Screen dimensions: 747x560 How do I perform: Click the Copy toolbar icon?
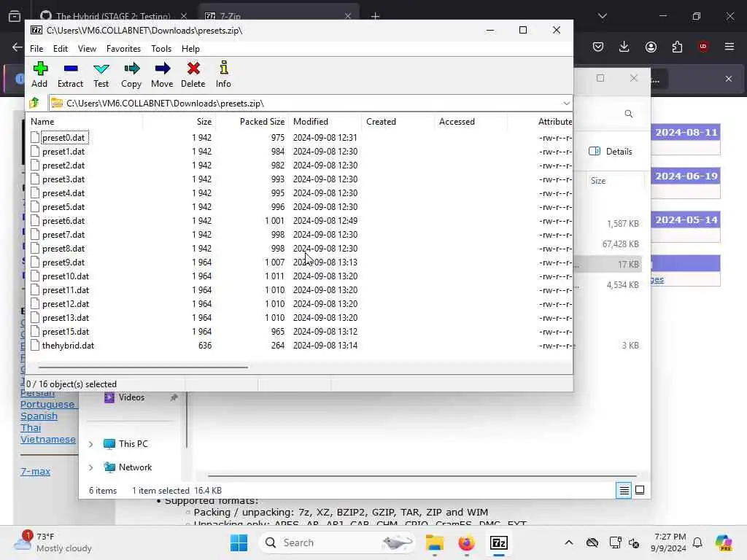click(x=131, y=74)
